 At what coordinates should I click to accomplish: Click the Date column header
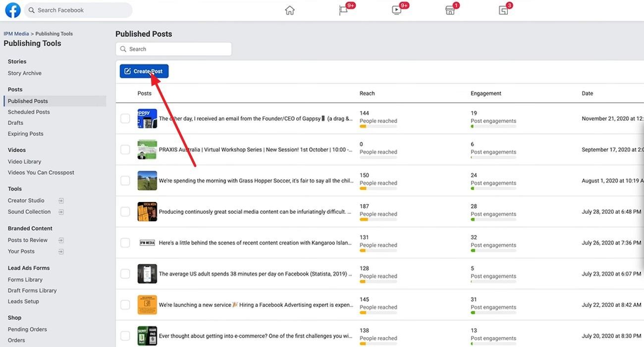[x=588, y=94]
